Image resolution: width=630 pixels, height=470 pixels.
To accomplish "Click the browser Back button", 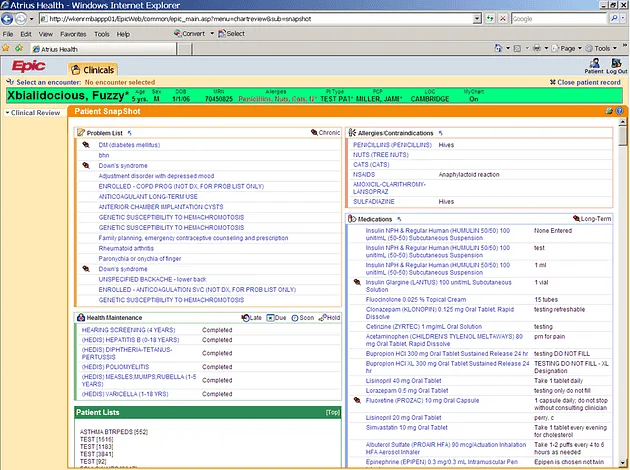I will 7,19.
